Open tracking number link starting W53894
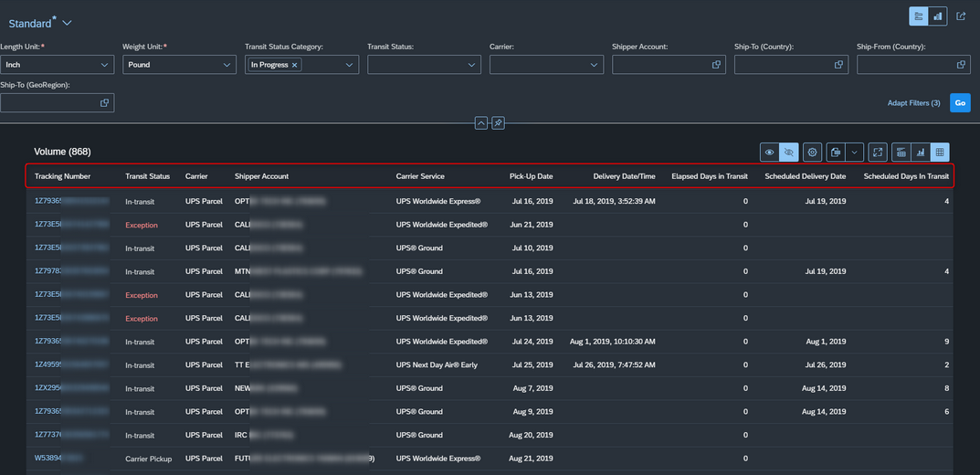Viewport: 980px width, 475px height. tap(59, 459)
